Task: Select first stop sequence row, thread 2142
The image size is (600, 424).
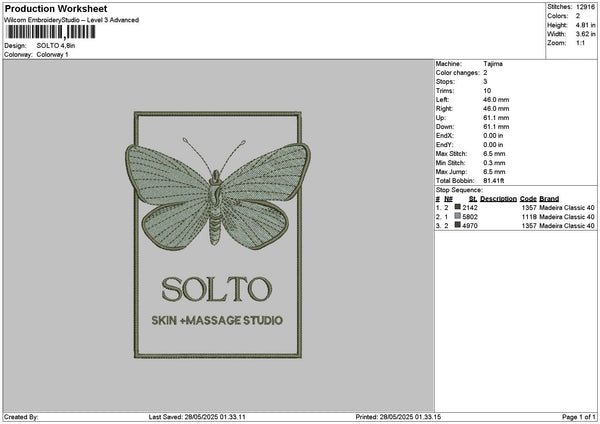Action: [515, 207]
